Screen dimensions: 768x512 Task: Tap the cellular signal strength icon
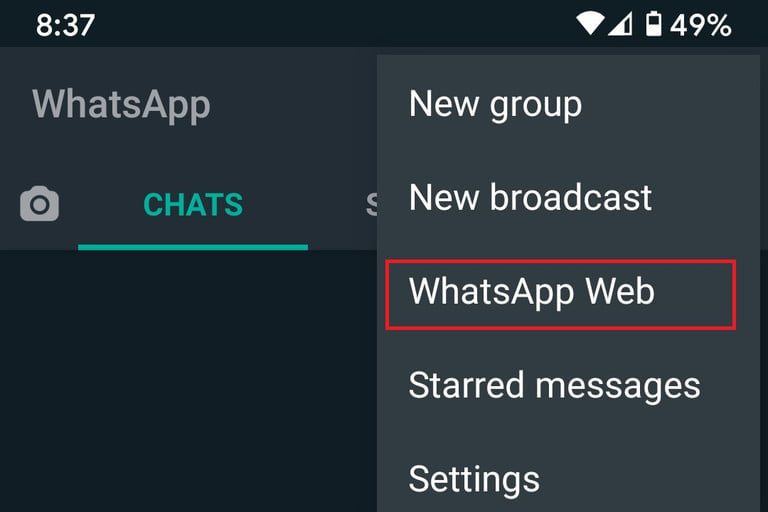[x=620, y=24]
